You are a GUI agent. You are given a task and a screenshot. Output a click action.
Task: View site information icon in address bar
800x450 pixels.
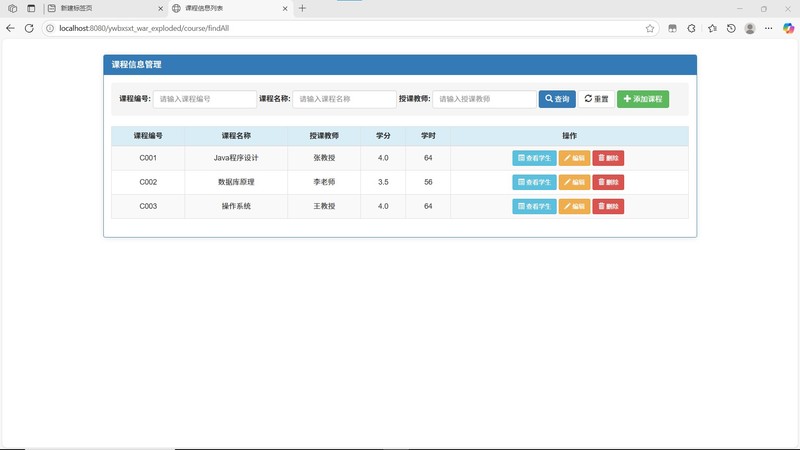point(50,29)
